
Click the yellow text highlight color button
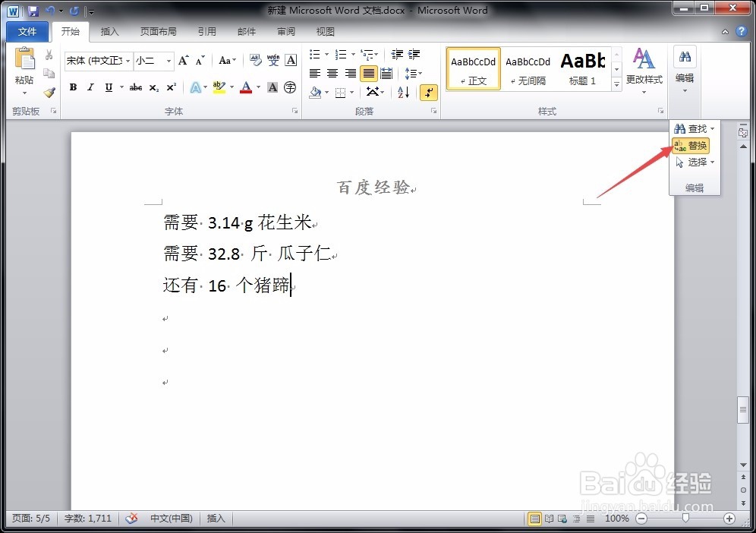pyautogui.click(x=219, y=87)
